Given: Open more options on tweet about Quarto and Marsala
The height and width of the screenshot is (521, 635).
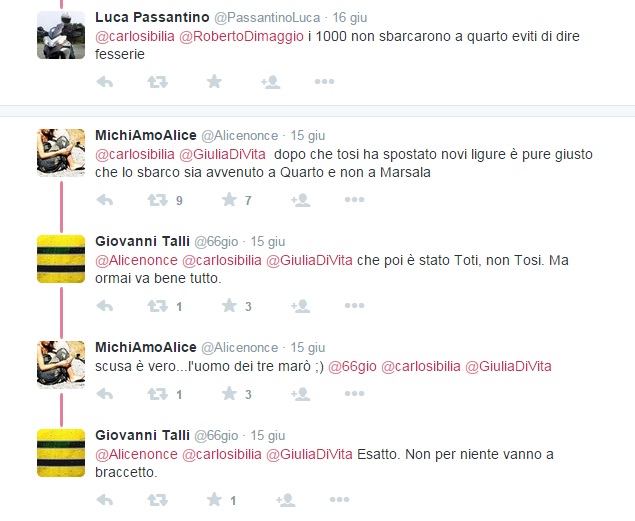Looking at the screenshot, I should coord(354,200).
